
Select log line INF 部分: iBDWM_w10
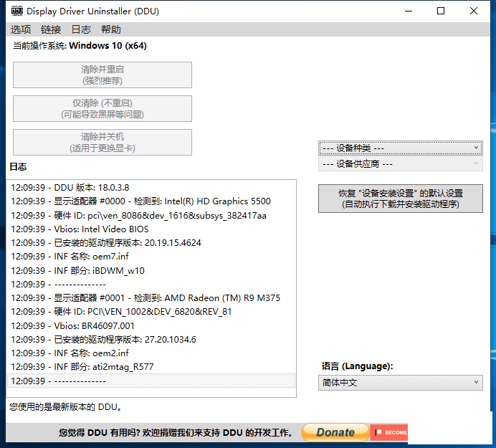(151, 270)
